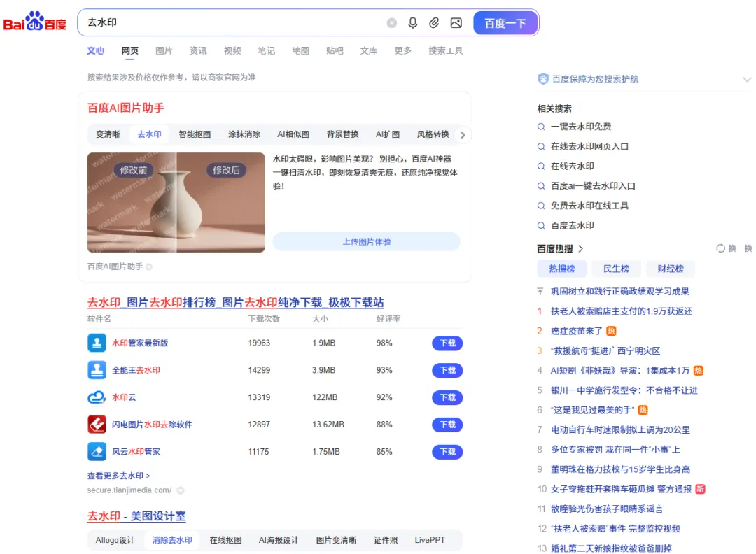This screenshot has height=554, width=756.
Task: Click 水印管家最新版 app icon
Action: [97, 343]
